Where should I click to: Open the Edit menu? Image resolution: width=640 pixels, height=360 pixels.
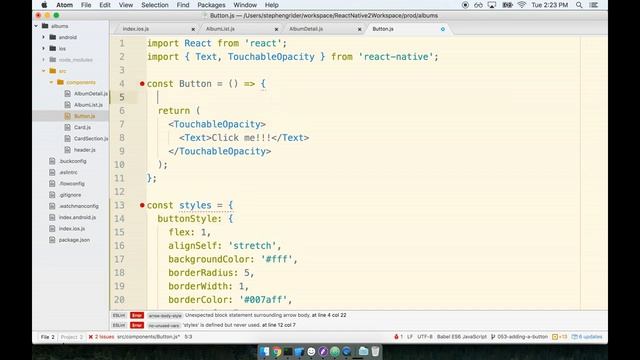105,5
